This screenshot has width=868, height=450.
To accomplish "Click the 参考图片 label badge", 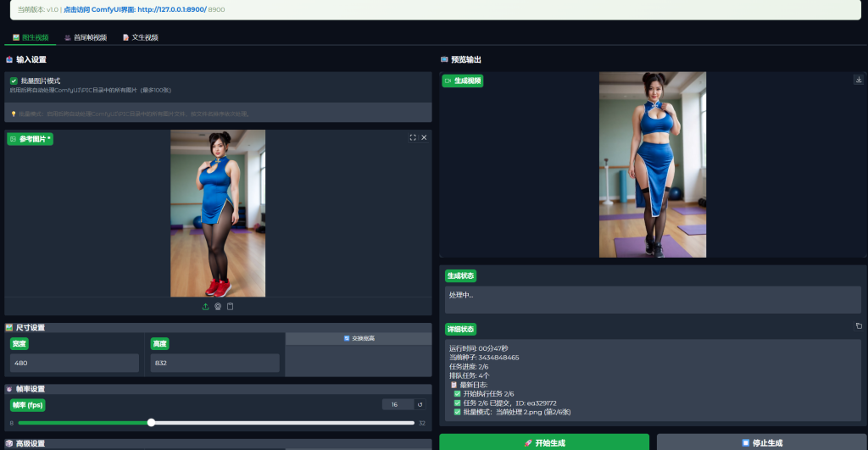I will pos(31,139).
